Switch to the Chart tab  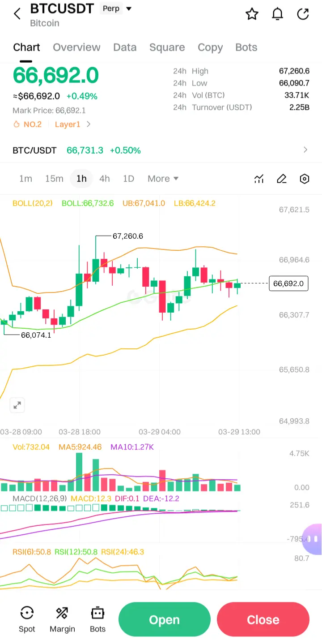(26, 47)
